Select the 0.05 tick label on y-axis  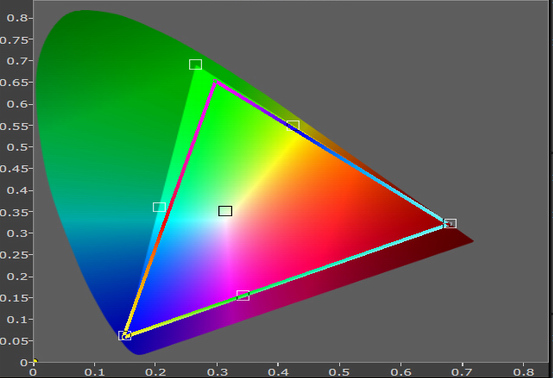(14, 341)
